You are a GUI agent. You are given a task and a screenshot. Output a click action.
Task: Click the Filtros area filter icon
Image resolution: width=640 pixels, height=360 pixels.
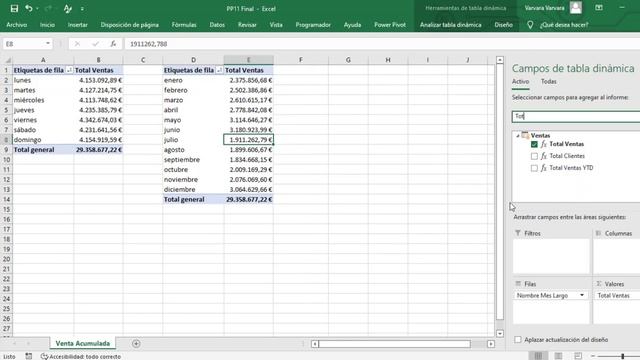(518, 233)
